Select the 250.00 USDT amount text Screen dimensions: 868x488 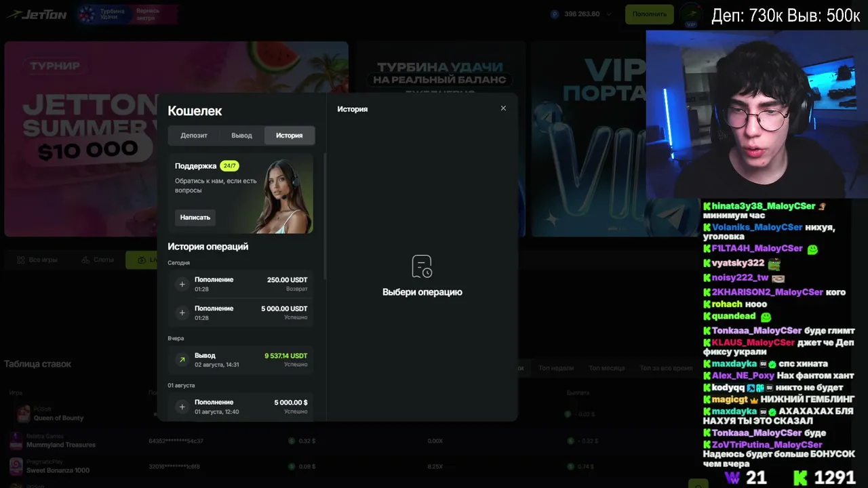click(x=288, y=280)
